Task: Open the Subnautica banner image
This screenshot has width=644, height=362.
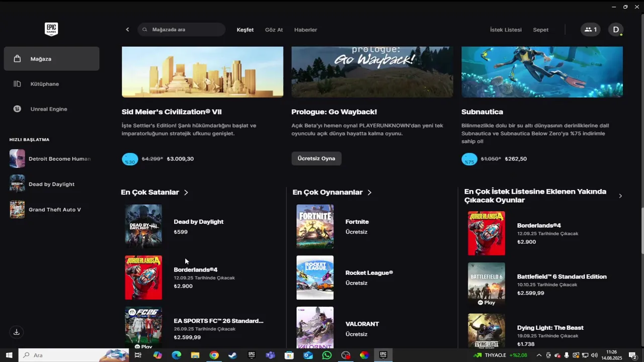Action: [x=542, y=71]
